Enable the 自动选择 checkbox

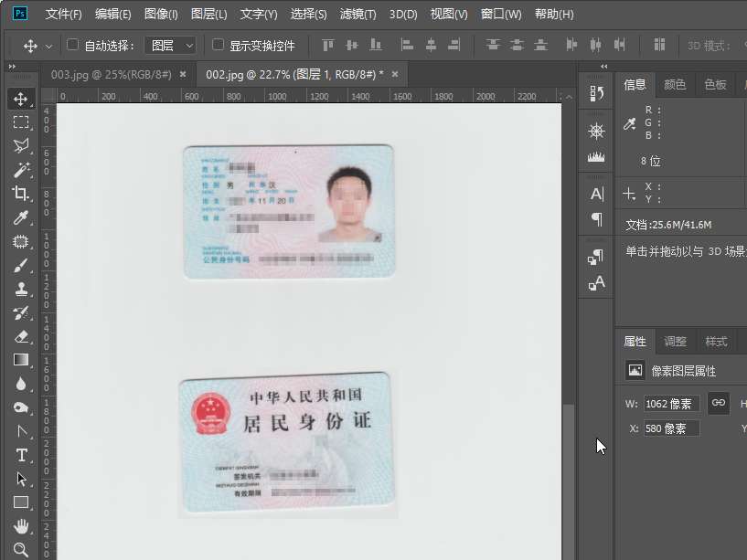[x=72, y=45]
